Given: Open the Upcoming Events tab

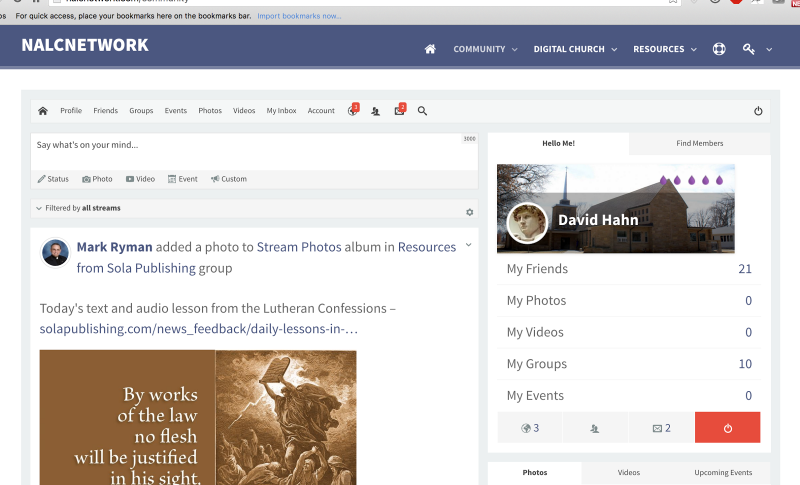Looking at the screenshot, I should (x=724, y=472).
